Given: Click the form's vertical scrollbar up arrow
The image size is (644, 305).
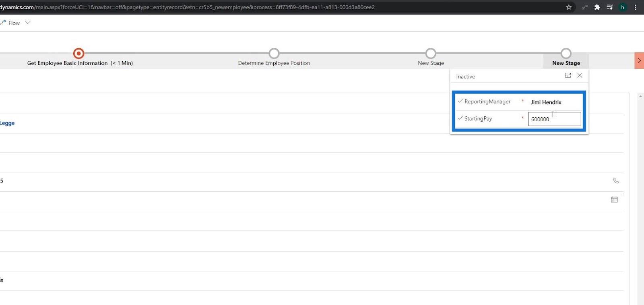Looking at the screenshot, I should click(640, 97).
